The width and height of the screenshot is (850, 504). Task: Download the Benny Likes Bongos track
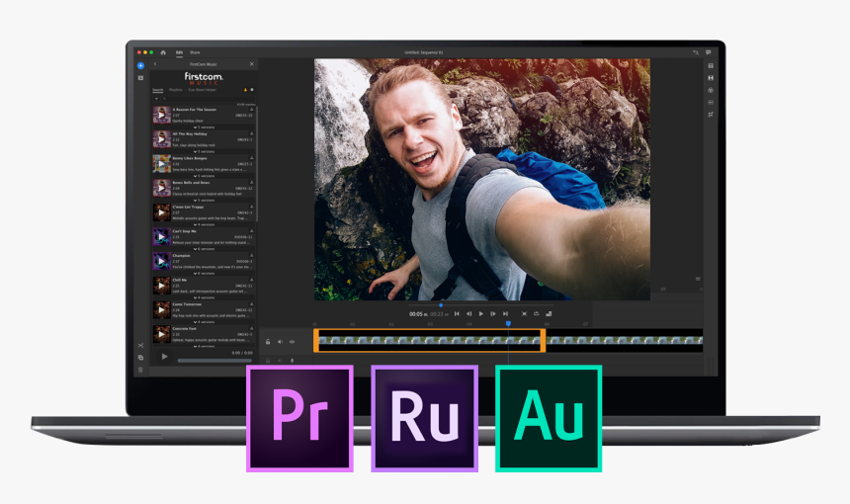point(251,158)
